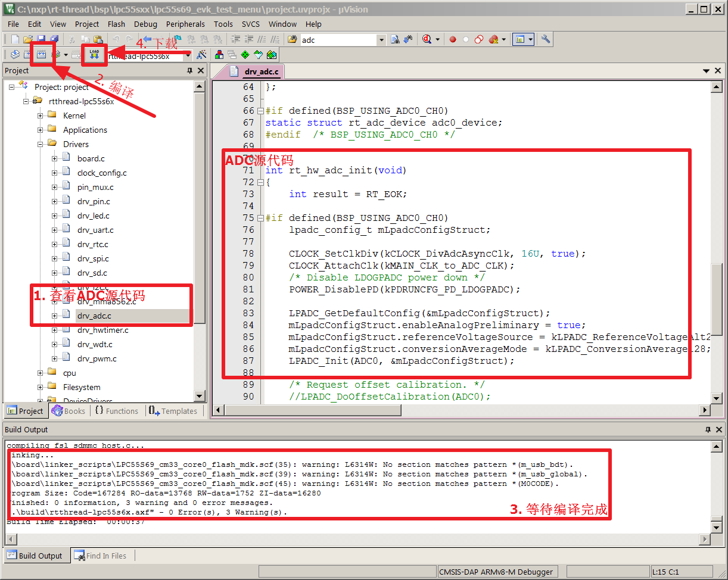Open Options for Target magic wand
Image resolution: width=728 pixels, height=580 pixels.
click(x=202, y=55)
